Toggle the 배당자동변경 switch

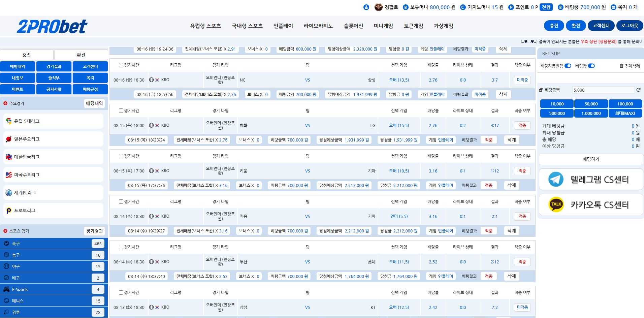568,66
